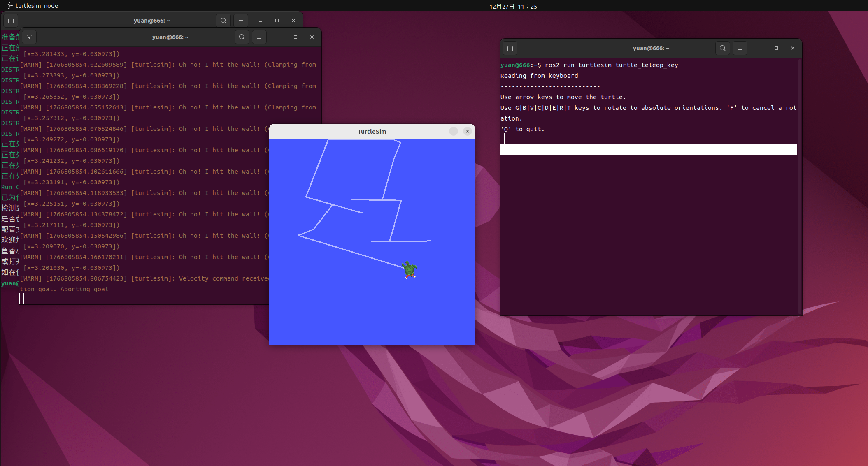Click the white highlighted line in teleop terminal
The height and width of the screenshot is (466, 868).
(648, 149)
